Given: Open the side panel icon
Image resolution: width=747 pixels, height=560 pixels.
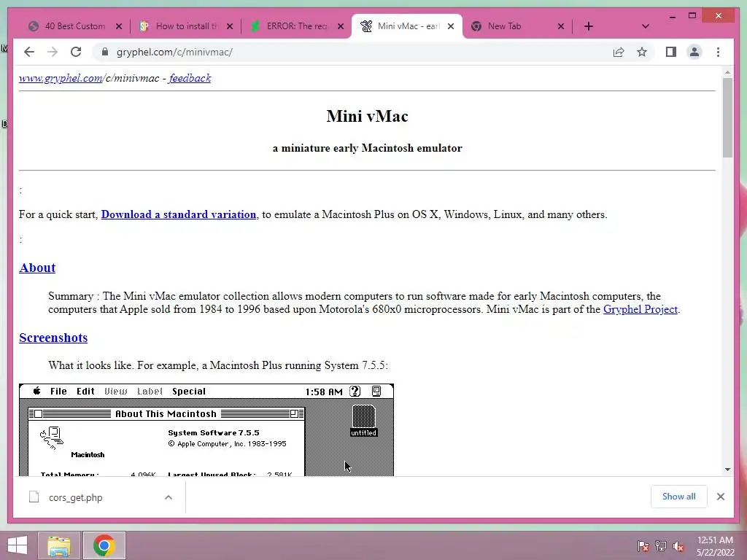Looking at the screenshot, I should pyautogui.click(x=671, y=52).
